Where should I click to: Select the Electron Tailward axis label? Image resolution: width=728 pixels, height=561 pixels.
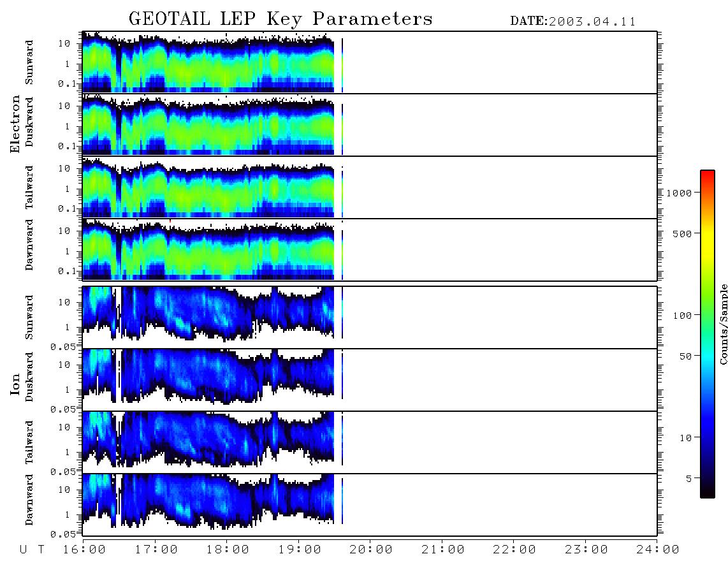(29, 187)
